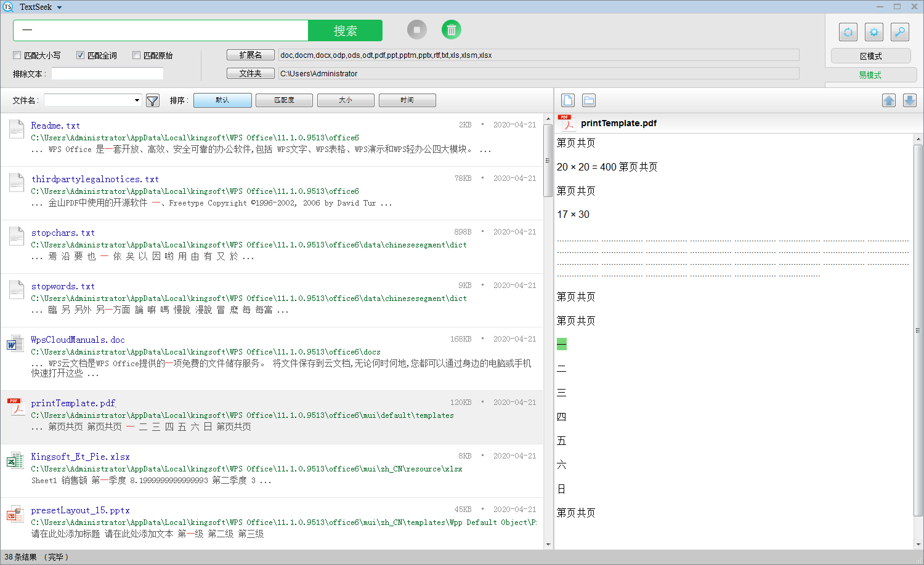Click the refresh/sync icon at top right
This screenshot has height=565, width=924.
coord(848,32)
